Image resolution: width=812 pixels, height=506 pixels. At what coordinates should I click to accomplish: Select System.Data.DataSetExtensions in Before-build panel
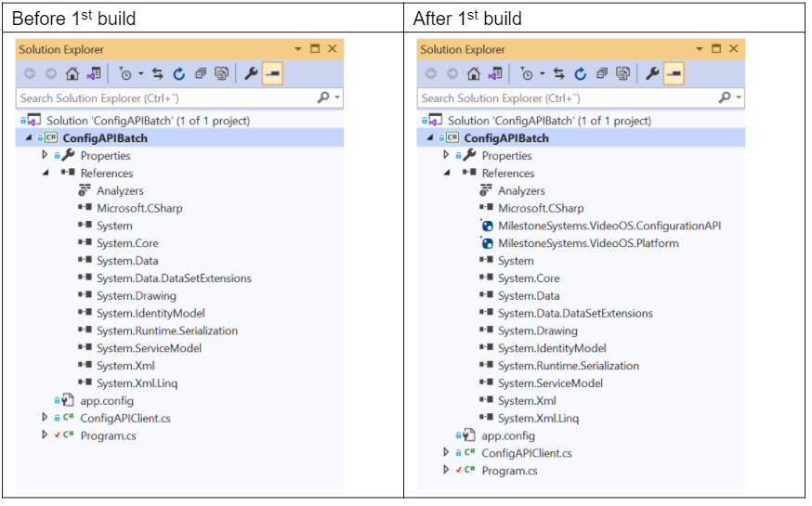point(174,279)
